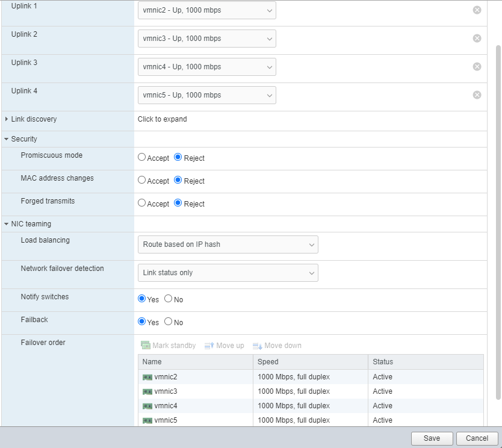502x448 pixels.
Task: Open the Network failover detection dropdown
Action: 228,273
